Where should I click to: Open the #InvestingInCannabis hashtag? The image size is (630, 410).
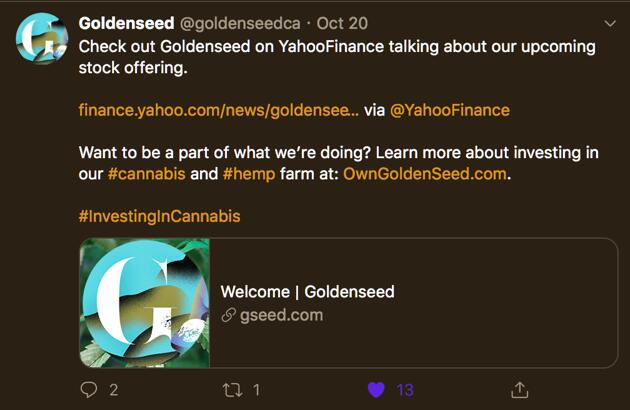[159, 215]
